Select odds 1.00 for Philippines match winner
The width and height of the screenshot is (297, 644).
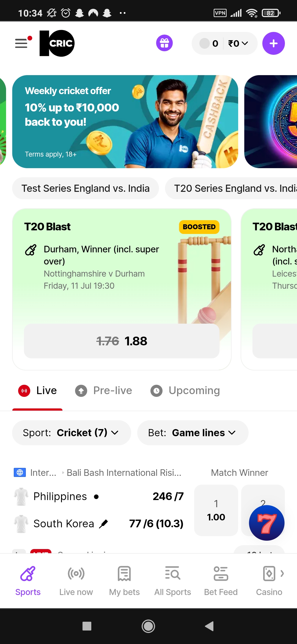coord(216,511)
